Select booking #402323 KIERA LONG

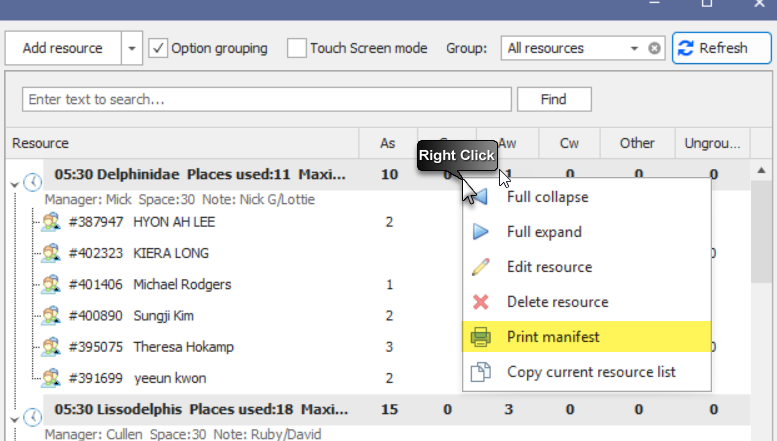tap(139, 253)
